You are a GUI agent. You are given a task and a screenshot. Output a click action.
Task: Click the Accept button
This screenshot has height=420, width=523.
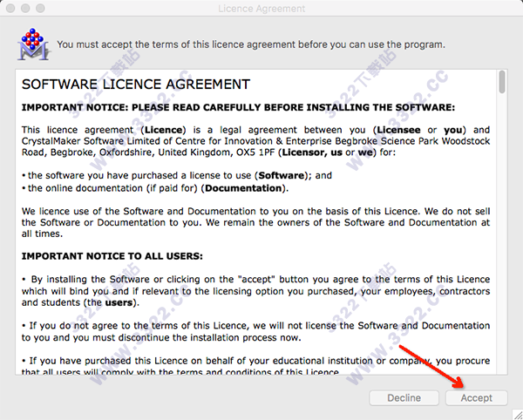tap(476, 397)
